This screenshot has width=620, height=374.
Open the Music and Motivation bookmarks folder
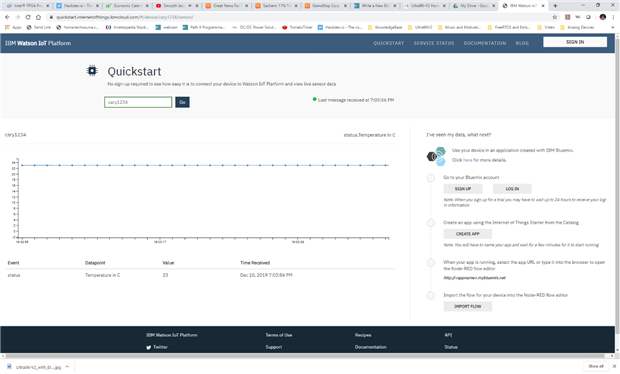click(459, 27)
